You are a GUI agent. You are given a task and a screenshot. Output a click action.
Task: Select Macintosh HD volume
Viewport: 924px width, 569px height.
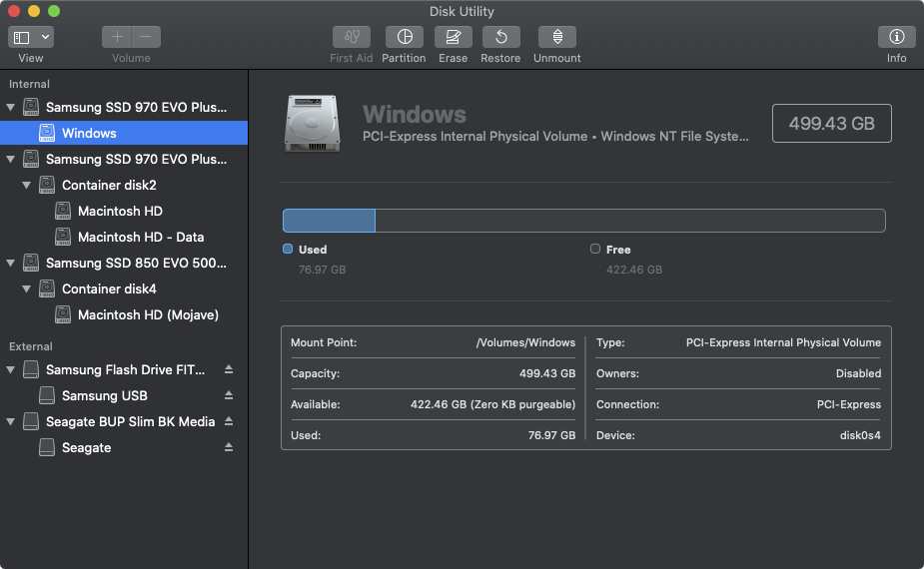pyautogui.click(x=124, y=211)
